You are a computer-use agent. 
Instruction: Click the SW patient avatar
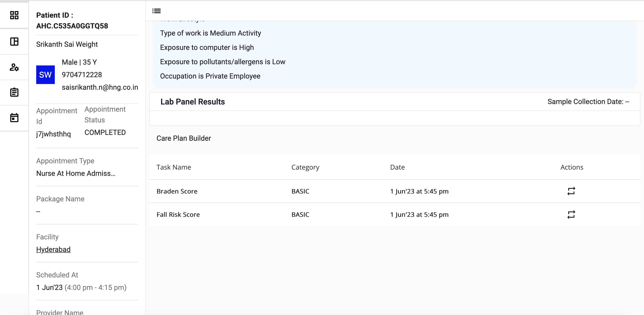coord(45,74)
